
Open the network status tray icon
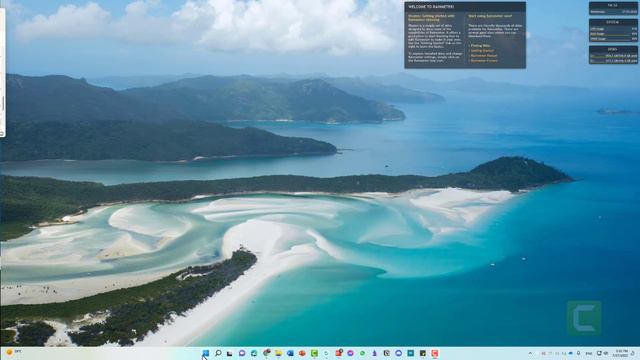pyautogui.click(x=599, y=353)
